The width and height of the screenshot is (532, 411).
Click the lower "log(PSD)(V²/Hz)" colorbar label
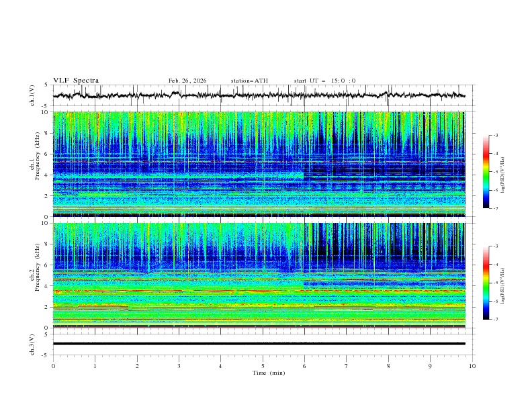503,285
